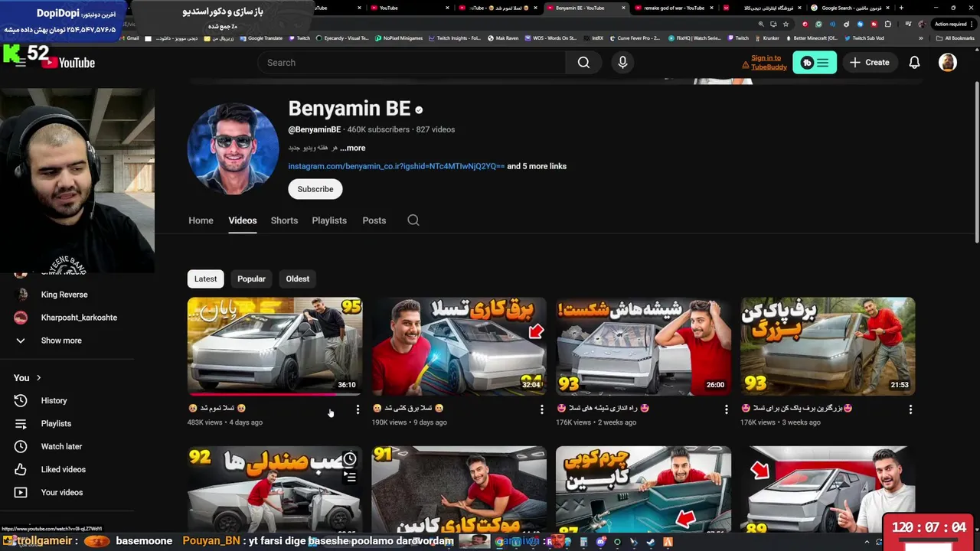Viewport: 980px width, 551px height.
Task: Open the account avatar menu
Action: coord(947,63)
